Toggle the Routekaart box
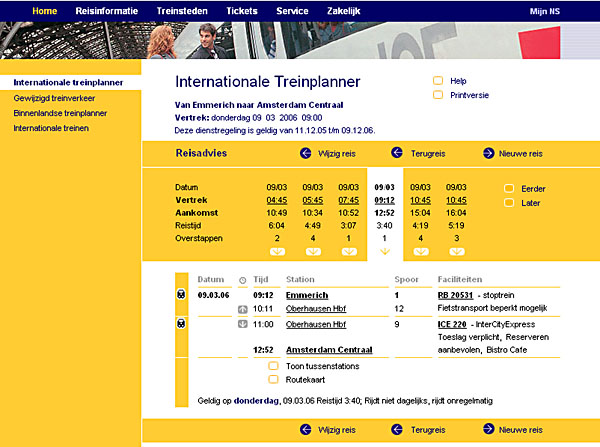 [x=273, y=380]
